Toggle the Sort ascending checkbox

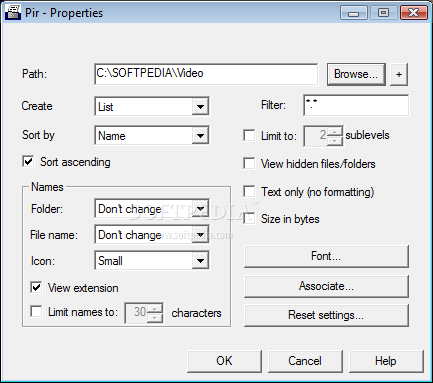tap(28, 162)
